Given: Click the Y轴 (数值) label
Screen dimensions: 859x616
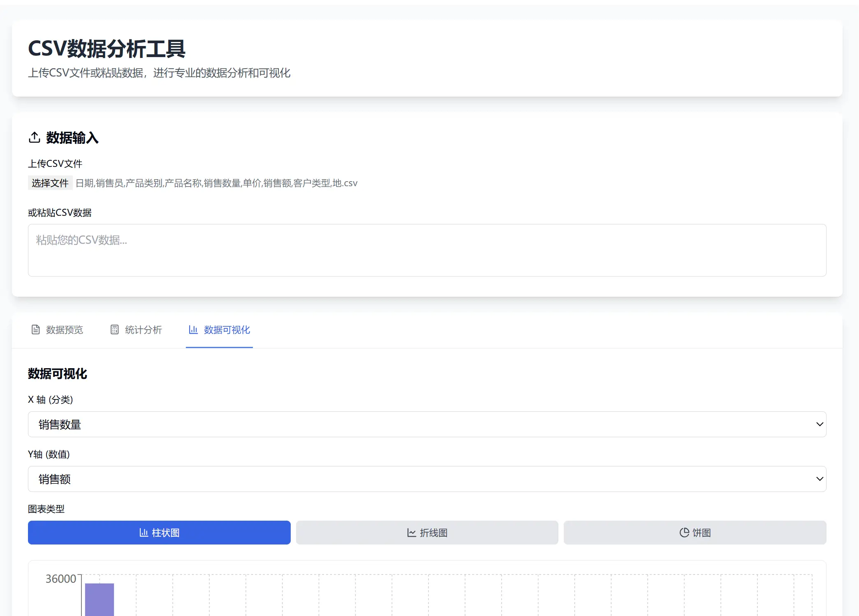Looking at the screenshot, I should pyautogui.click(x=49, y=454).
